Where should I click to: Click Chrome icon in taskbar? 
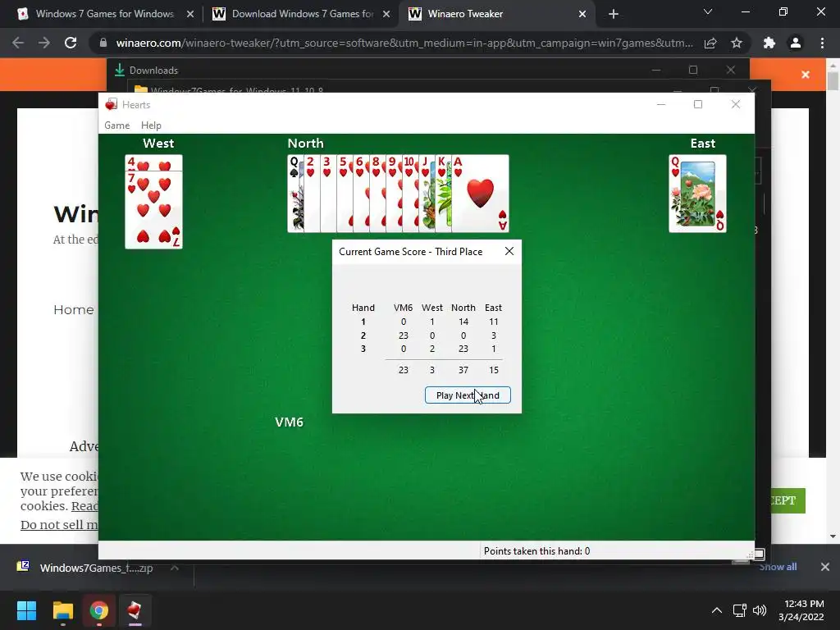pyautogui.click(x=98, y=610)
